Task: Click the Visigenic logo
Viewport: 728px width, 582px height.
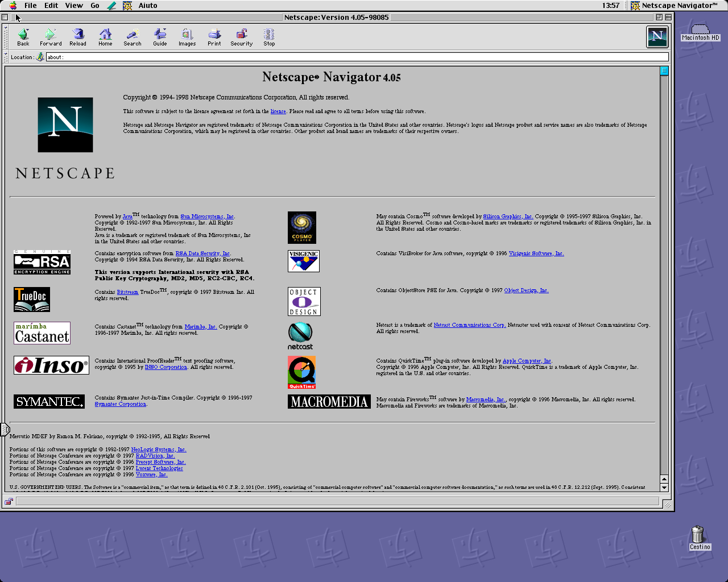Action: (304, 261)
